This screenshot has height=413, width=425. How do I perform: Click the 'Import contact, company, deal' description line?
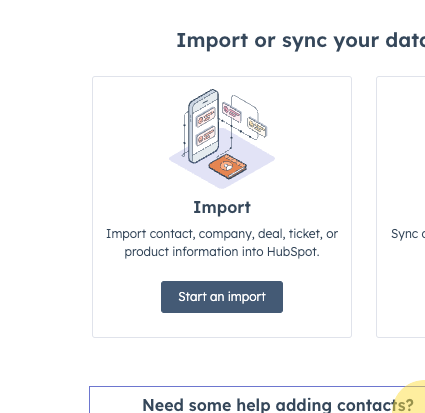point(222,234)
